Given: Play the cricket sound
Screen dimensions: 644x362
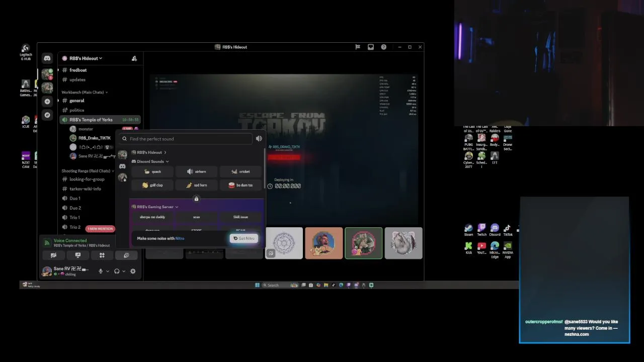Looking at the screenshot, I should point(240,171).
